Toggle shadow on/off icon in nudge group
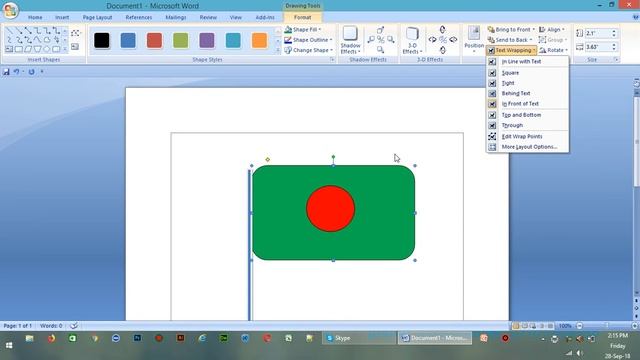 pos(381,40)
